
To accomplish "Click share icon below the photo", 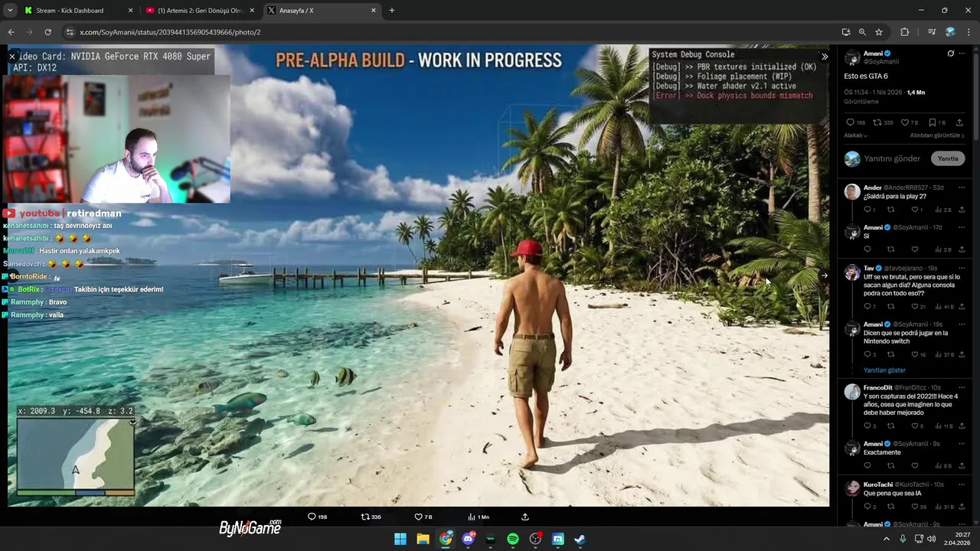I will (525, 517).
